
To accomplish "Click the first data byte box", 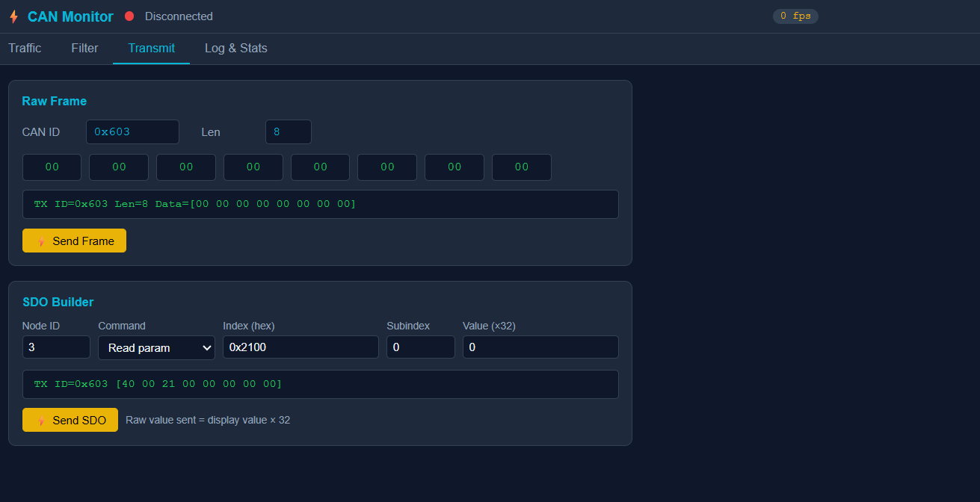I will click(52, 167).
